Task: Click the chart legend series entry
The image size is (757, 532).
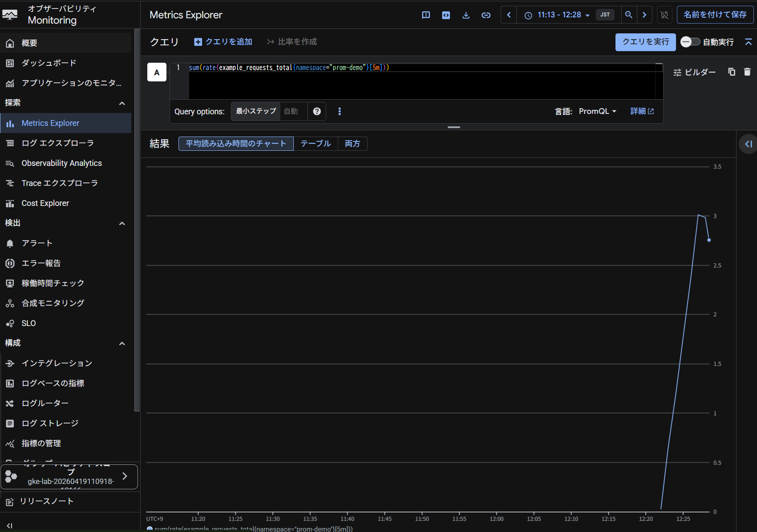Action: pos(250,529)
